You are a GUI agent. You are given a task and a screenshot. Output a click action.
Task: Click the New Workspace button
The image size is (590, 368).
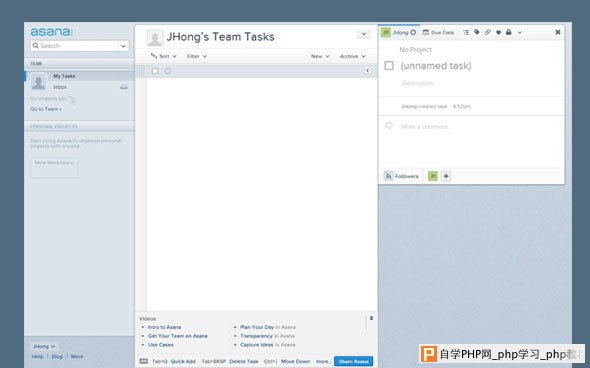54,167
